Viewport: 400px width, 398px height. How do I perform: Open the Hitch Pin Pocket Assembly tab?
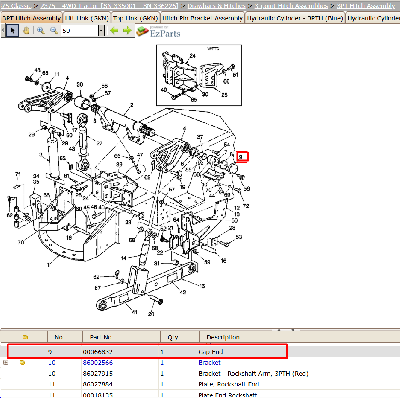[203, 18]
